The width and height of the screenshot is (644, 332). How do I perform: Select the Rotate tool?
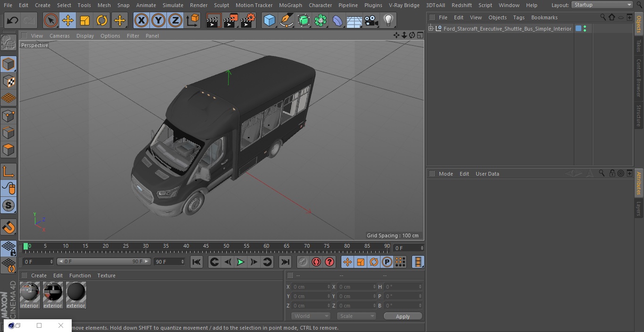point(102,20)
